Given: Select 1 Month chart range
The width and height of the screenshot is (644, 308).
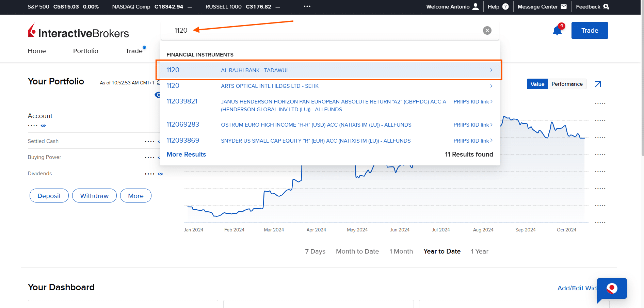Looking at the screenshot, I should [401, 251].
